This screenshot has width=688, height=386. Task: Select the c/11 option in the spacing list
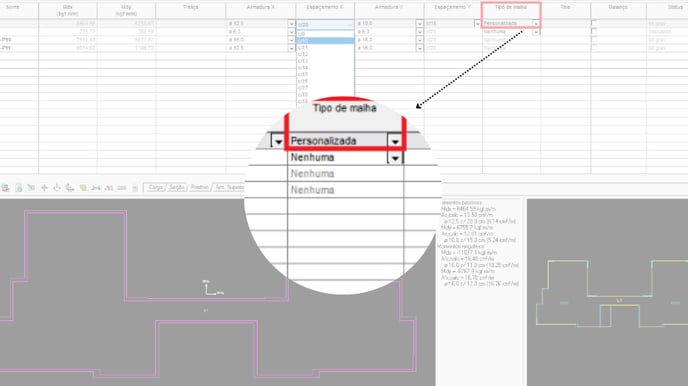coord(325,47)
